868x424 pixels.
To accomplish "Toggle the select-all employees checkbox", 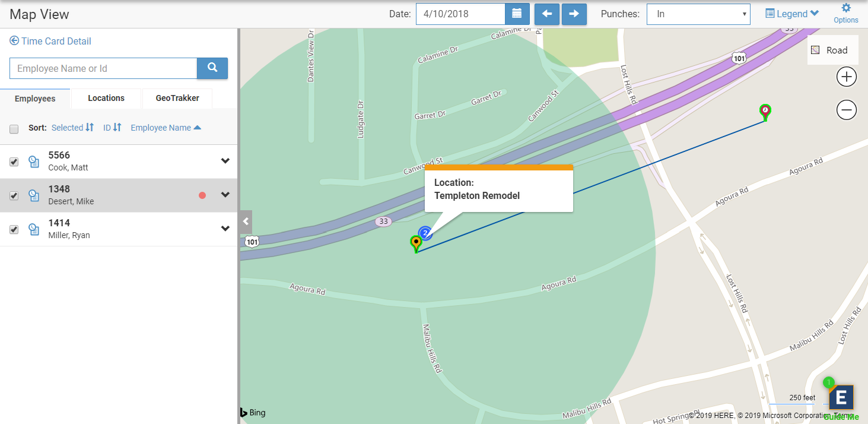I will pyautogui.click(x=14, y=128).
